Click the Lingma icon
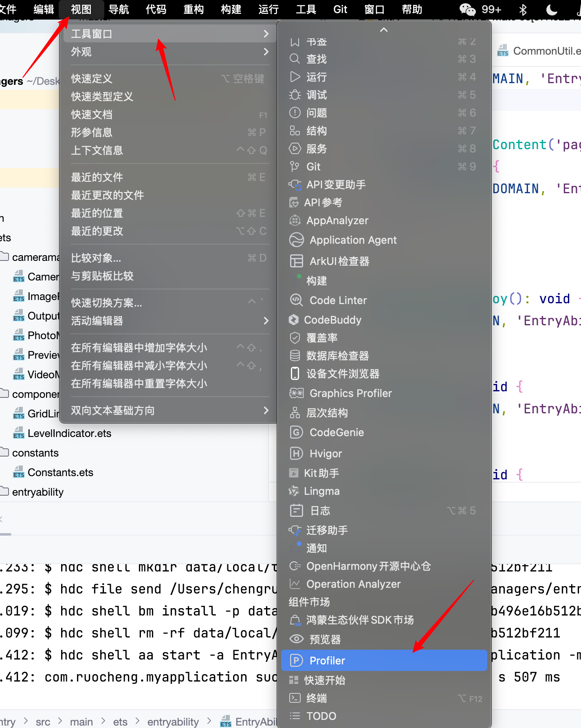The image size is (581, 728). [294, 491]
